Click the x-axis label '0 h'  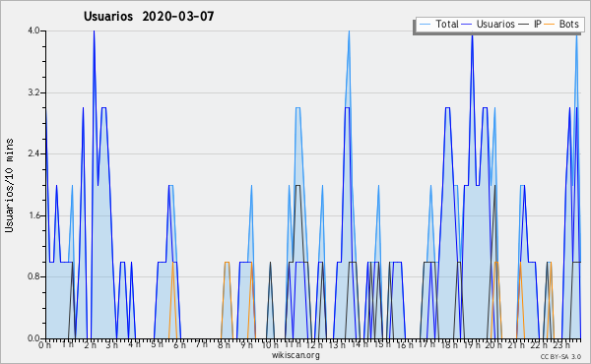(44, 344)
